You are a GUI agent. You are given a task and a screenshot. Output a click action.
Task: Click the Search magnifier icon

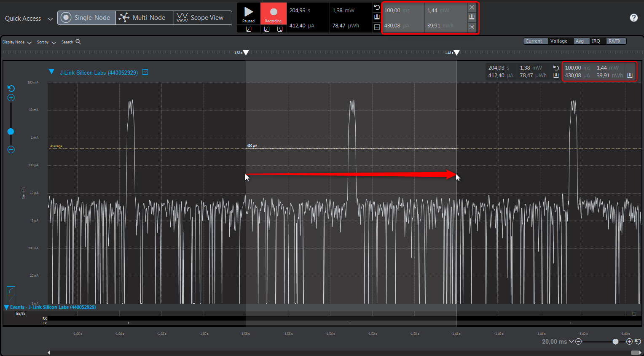point(78,42)
